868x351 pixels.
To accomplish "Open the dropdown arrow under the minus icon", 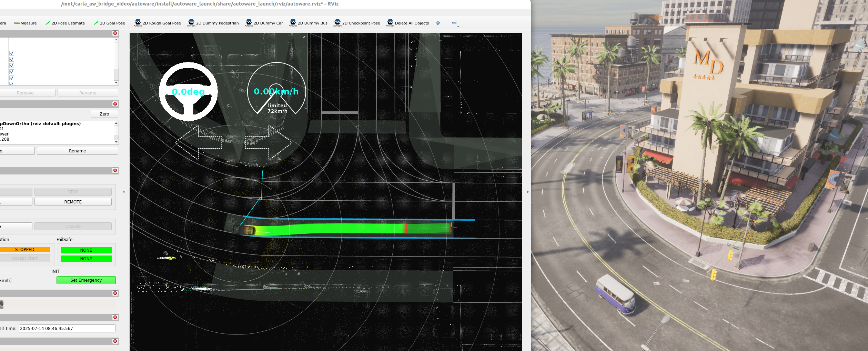I will pos(458,26).
